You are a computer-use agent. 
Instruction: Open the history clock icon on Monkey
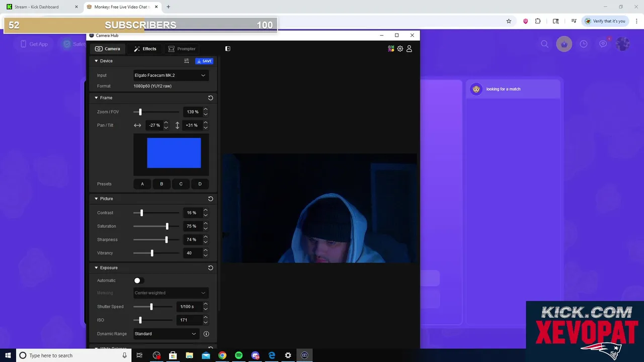coord(584,44)
